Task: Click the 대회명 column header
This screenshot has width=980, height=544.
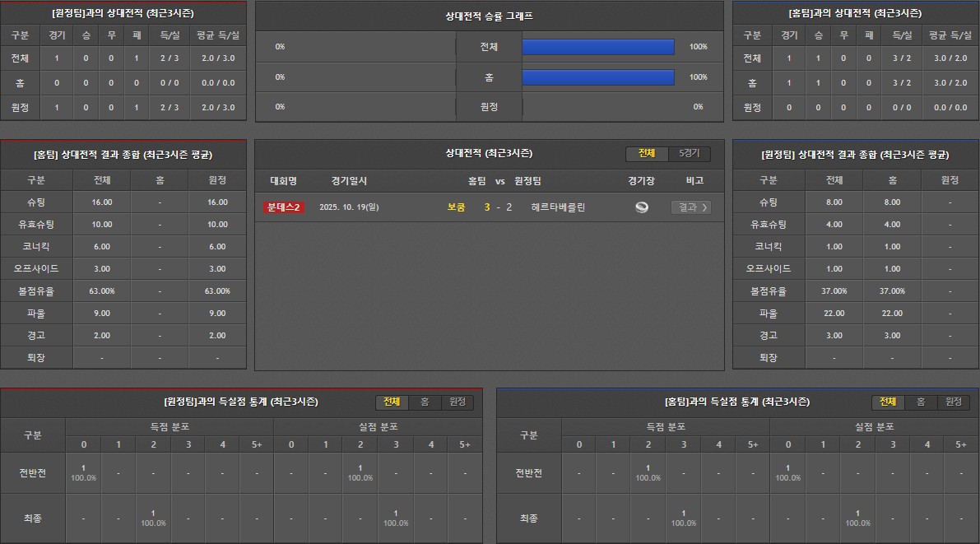Action: (283, 181)
